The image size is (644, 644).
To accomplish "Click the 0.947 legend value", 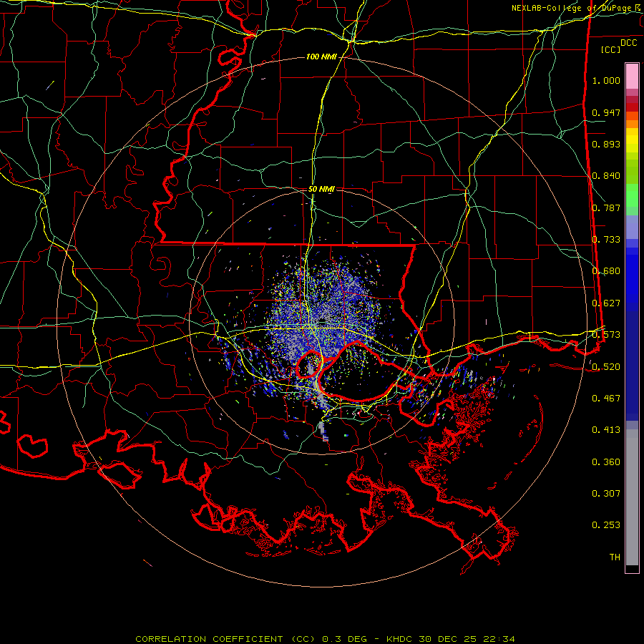I will [606, 112].
